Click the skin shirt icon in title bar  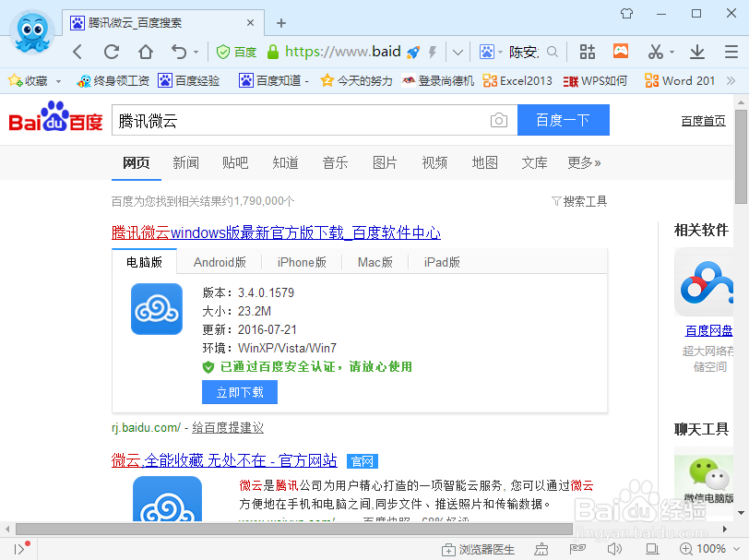626,14
